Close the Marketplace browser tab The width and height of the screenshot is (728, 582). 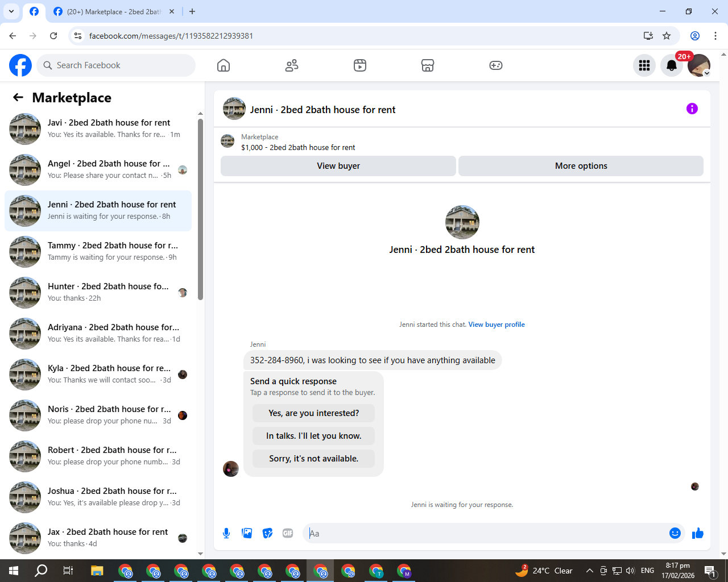point(172,11)
